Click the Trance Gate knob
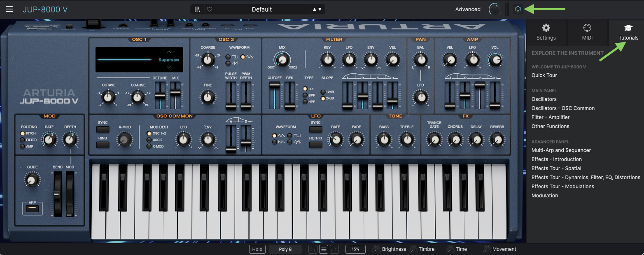 pos(434,140)
